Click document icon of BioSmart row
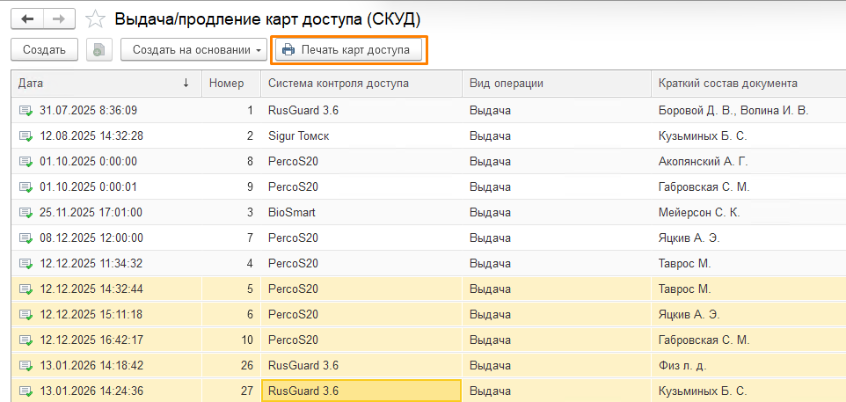 point(25,212)
